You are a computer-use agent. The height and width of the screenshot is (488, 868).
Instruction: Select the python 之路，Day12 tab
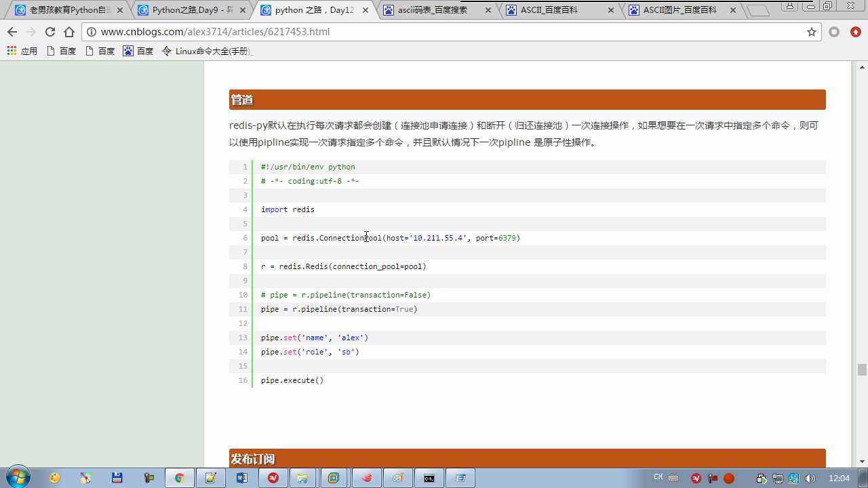(x=308, y=10)
